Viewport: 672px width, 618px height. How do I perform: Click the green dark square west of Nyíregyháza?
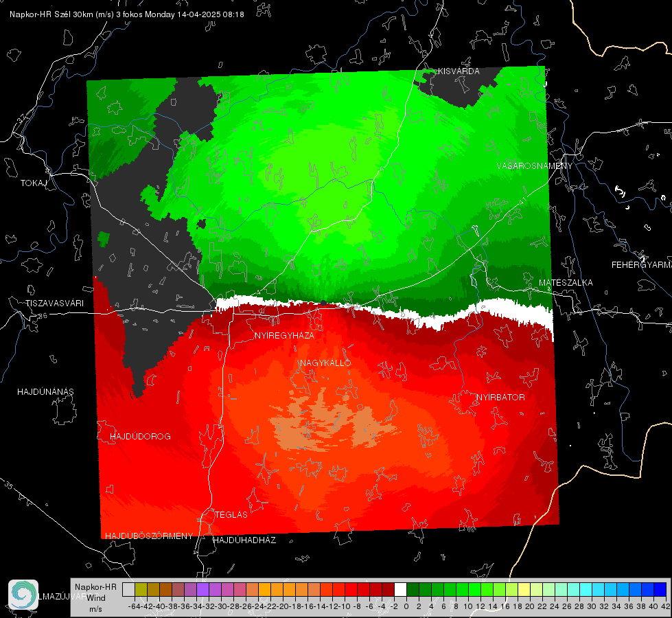click(103, 238)
